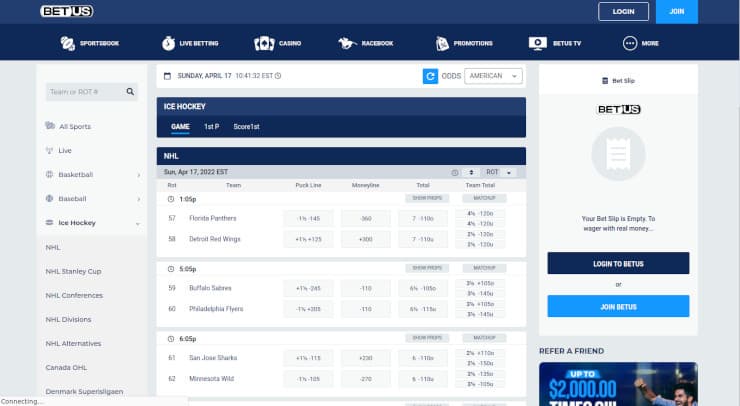Screen dimensions: 740x406
Task: Select the 1st P tab
Action: tap(211, 127)
